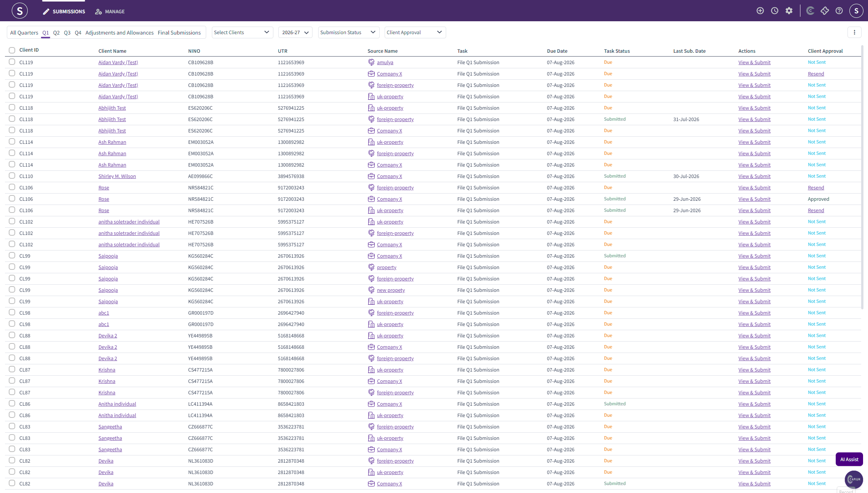Click briefcase icon in Krishna Company X row
868x493 pixels.
(x=371, y=381)
